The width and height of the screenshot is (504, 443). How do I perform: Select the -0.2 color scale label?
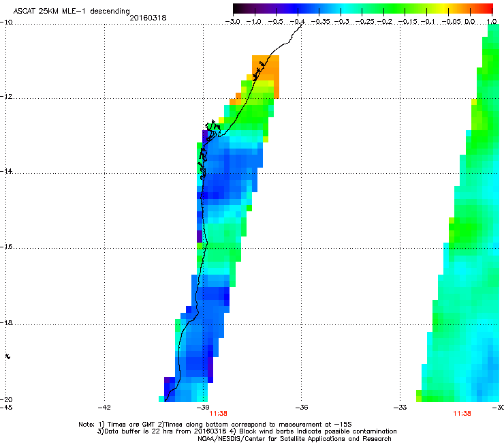[384, 22]
